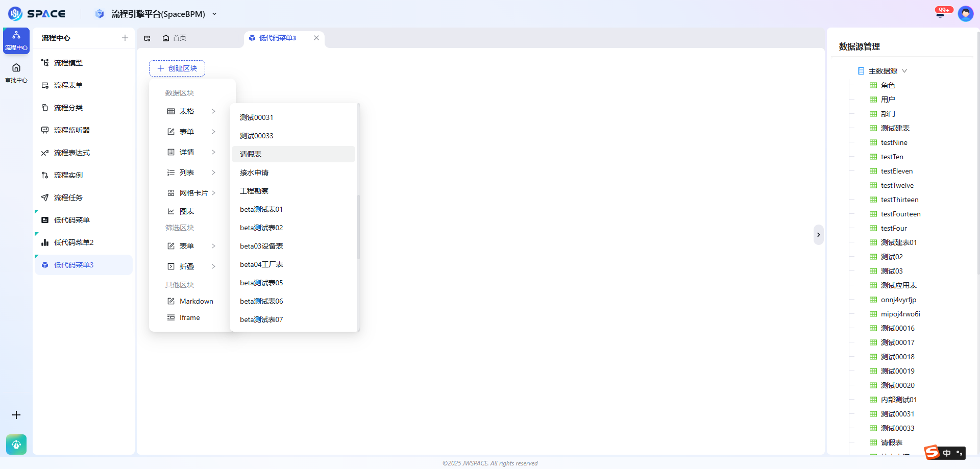Click the green assistant icon at the sidebar bottom
This screenshot has width=980, height=469.
point(16,445)
